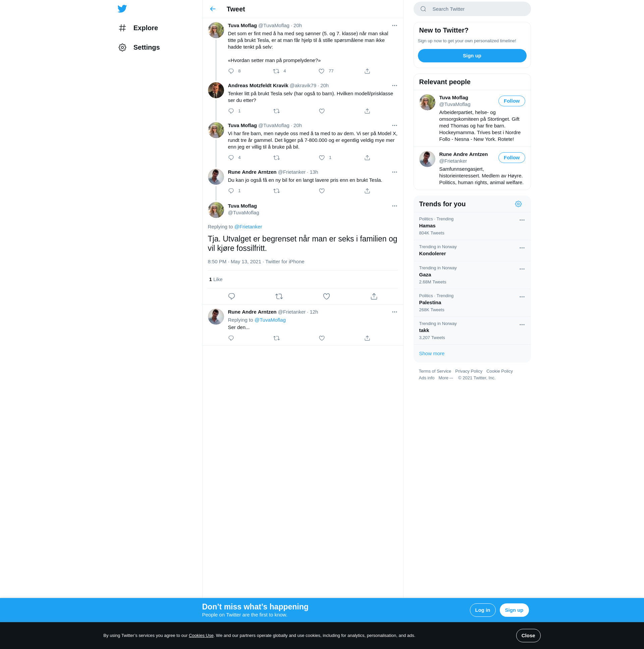Viewport: 644px width, 649px height.
Task: Open Tuva Moflag's avatar in Relevant people
Action: point(427,103)
